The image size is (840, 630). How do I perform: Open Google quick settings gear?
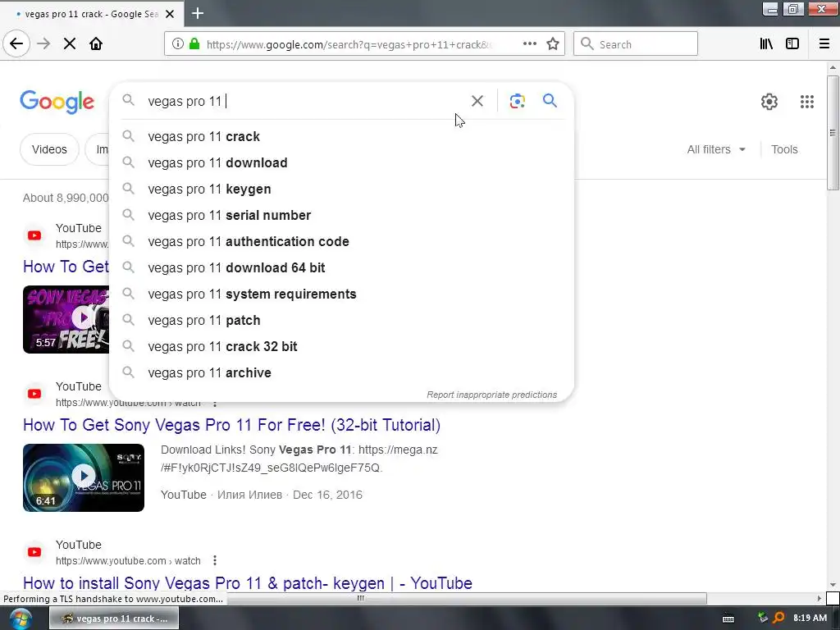coord(769,102)
